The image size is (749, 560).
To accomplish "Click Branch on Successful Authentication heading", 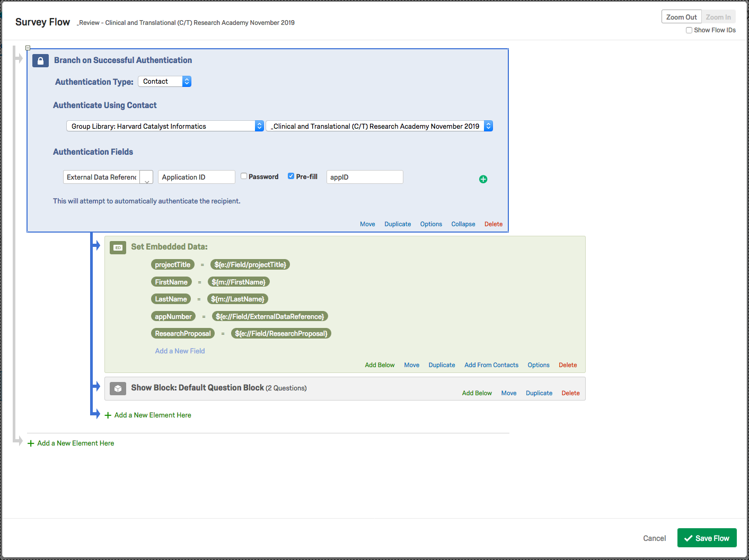I will pyautogui.click(x=123, y=60).
